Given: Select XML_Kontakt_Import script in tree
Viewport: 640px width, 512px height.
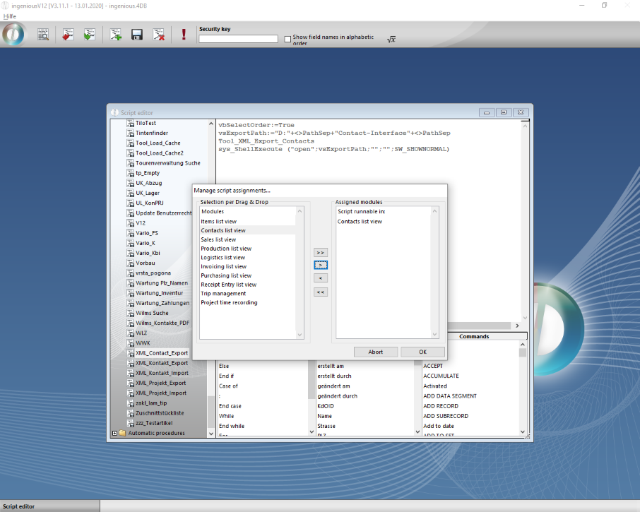Looking at the screenshot, I should (162, 373).
